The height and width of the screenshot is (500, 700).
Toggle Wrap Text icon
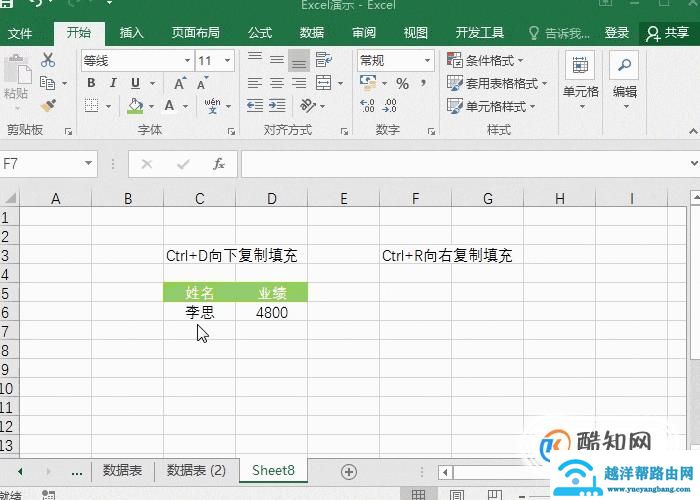click(324, 59)
